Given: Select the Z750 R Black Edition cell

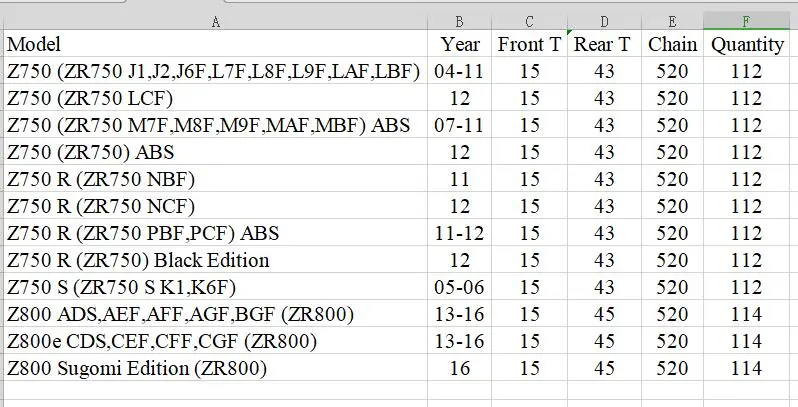Looking at the screenshot, I should 216,260.
